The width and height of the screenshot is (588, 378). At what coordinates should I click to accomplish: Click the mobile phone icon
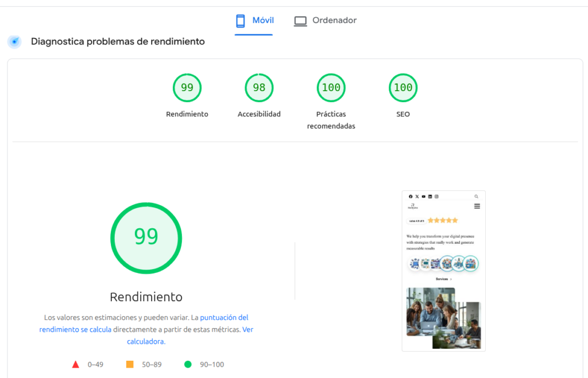tap(241, 21)
